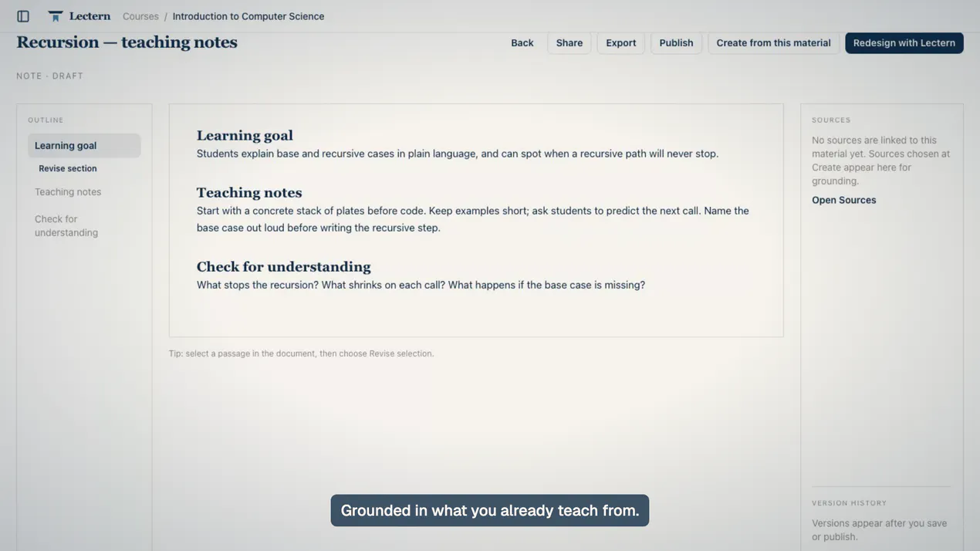Click the OUTLINE panel label
The height and width of the screenshot is (551, 980).
pos(46,120)
